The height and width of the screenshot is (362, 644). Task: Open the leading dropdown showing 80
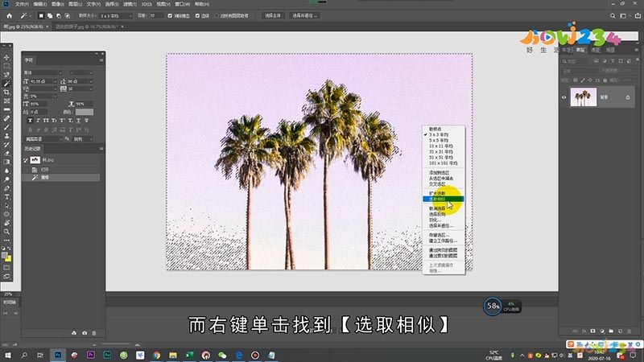point(91,81)
